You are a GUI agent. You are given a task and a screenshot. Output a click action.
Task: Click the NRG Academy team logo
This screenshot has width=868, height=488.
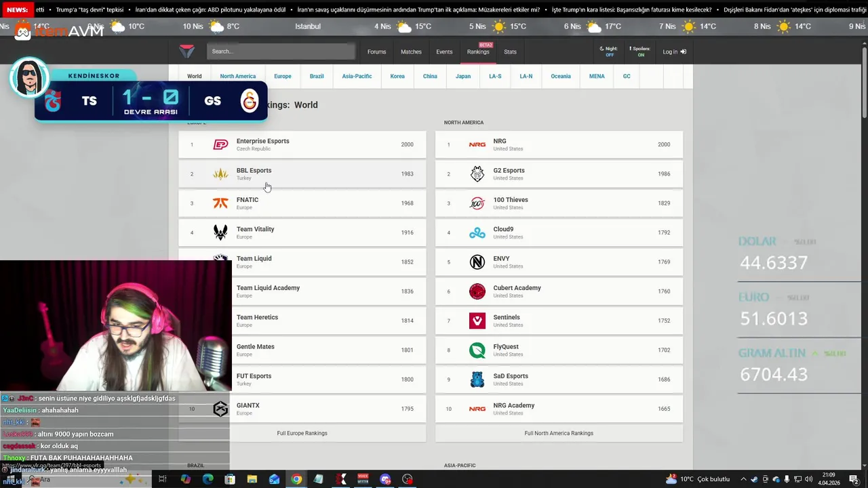477,409
